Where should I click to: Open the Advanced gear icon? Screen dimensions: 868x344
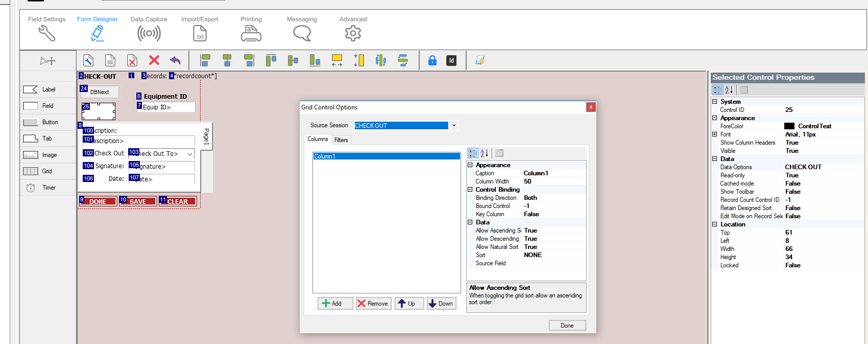click(353, 34)
